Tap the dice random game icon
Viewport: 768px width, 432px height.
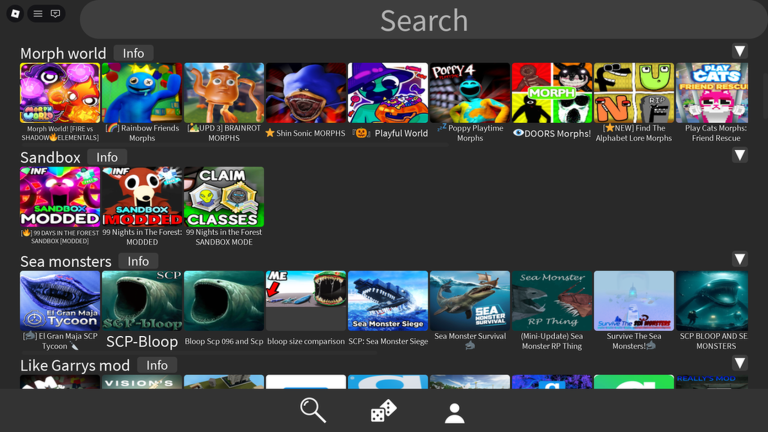pos(384,410)
